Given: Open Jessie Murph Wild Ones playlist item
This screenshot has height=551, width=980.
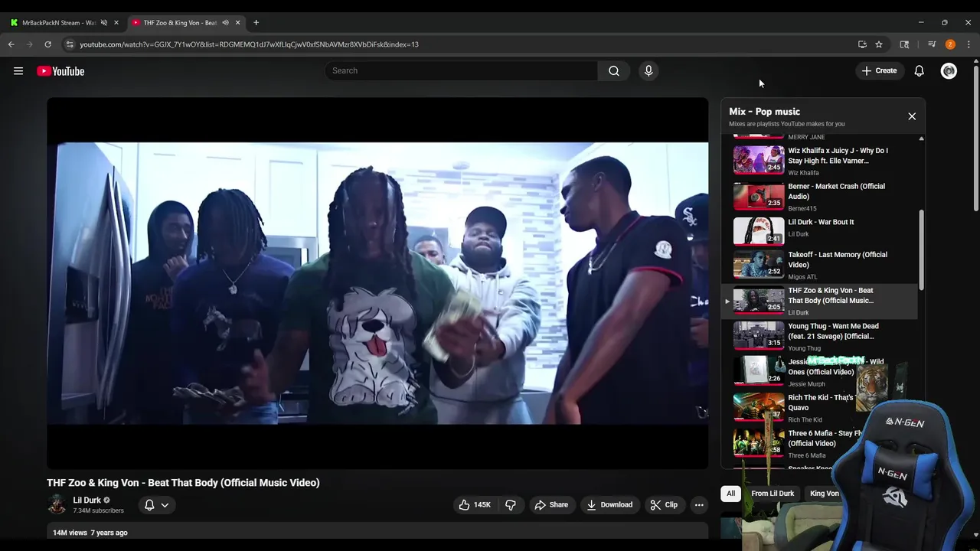Looking at the screenshot, I should pos(820,372).
